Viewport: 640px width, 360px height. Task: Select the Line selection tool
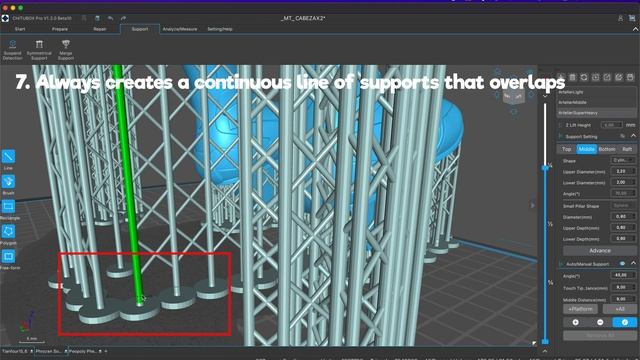(x=8, y=157)
